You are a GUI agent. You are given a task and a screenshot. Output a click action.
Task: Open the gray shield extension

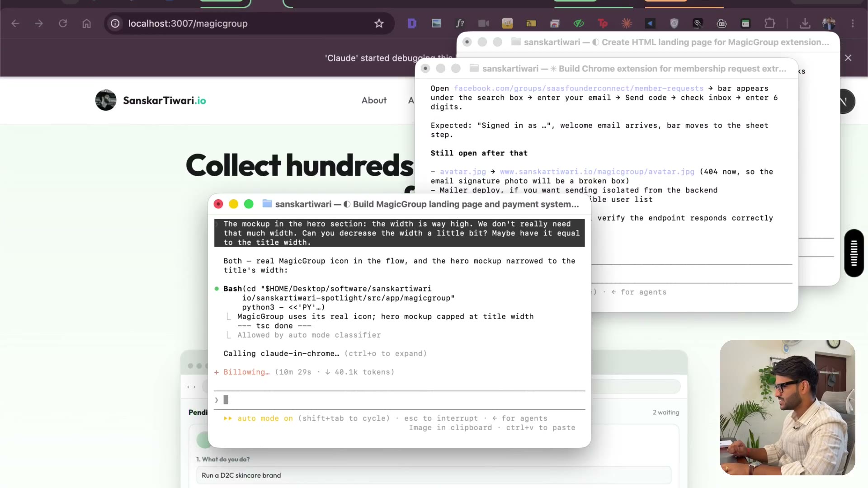pos(674,23)
